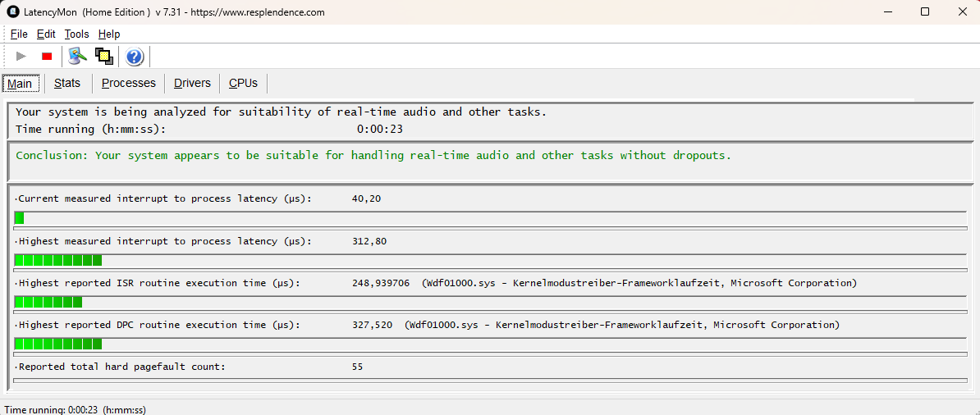Click the current interrupt latency progress bar
Image resolution: width=980 pixels, height=415 pixels.
490,218
